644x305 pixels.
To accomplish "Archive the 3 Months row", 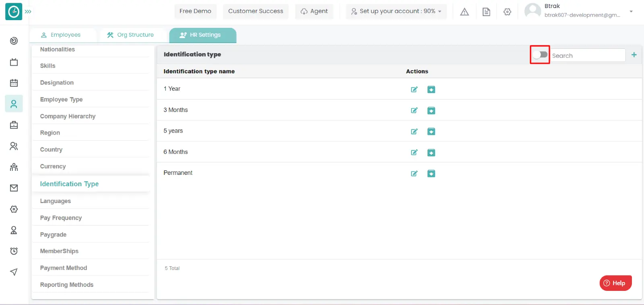I will point(431,110).
